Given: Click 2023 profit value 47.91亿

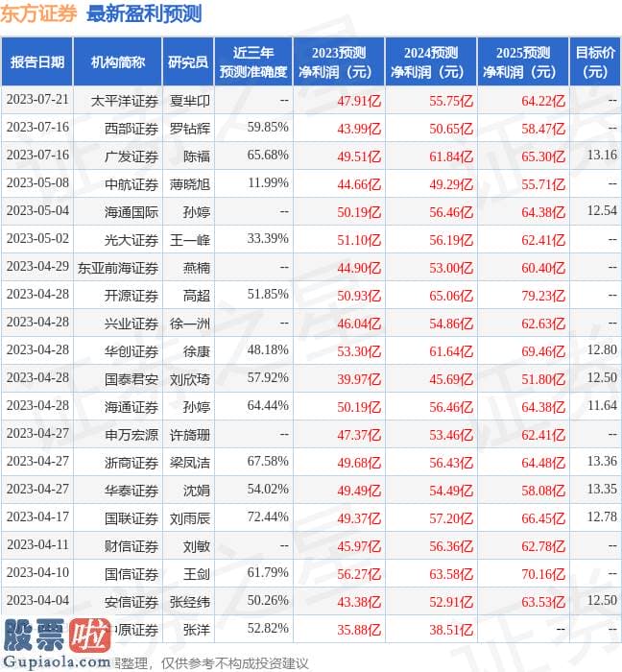Looking at the screenshot, I should (x=359, y=101).
